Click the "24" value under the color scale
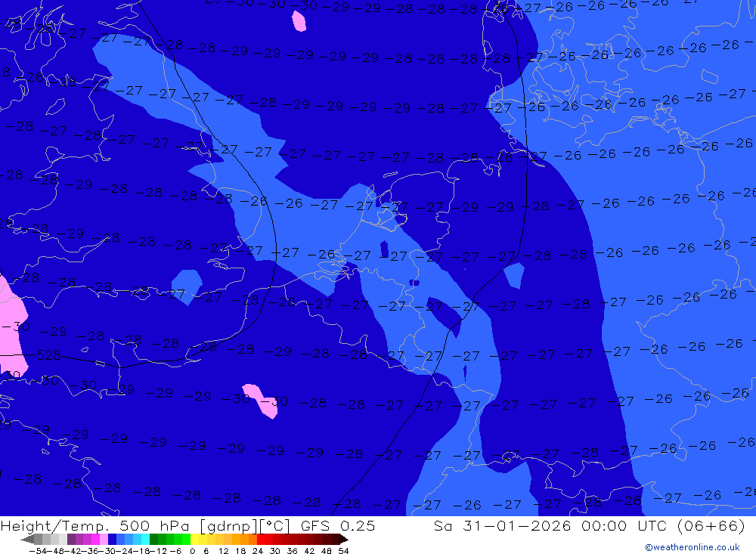Screen dimensions: 756x554 tap(258, 551)
